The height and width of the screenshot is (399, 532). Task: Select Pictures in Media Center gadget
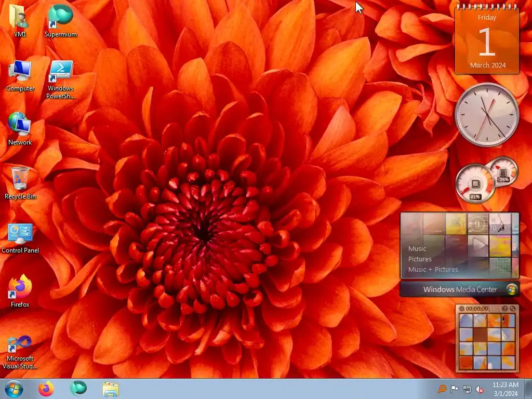coord(420,259)
